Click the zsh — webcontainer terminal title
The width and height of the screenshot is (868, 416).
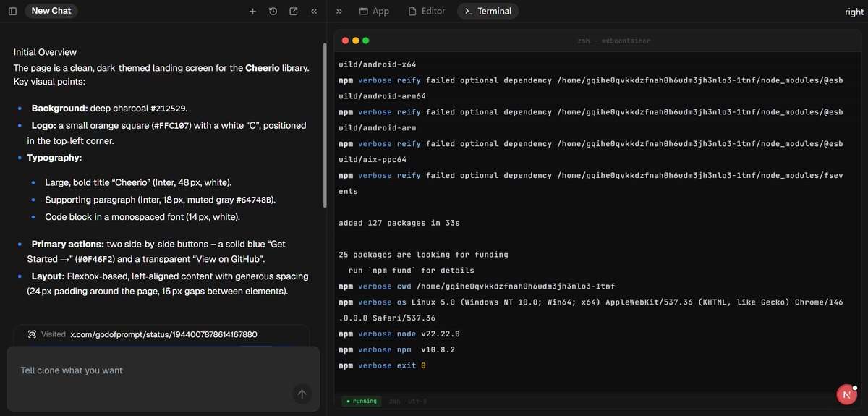(x=613, y=41)
